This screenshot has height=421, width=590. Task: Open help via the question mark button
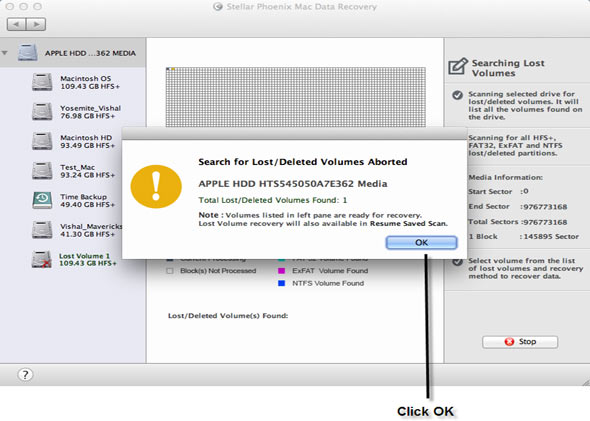click(x=25, y=374)
